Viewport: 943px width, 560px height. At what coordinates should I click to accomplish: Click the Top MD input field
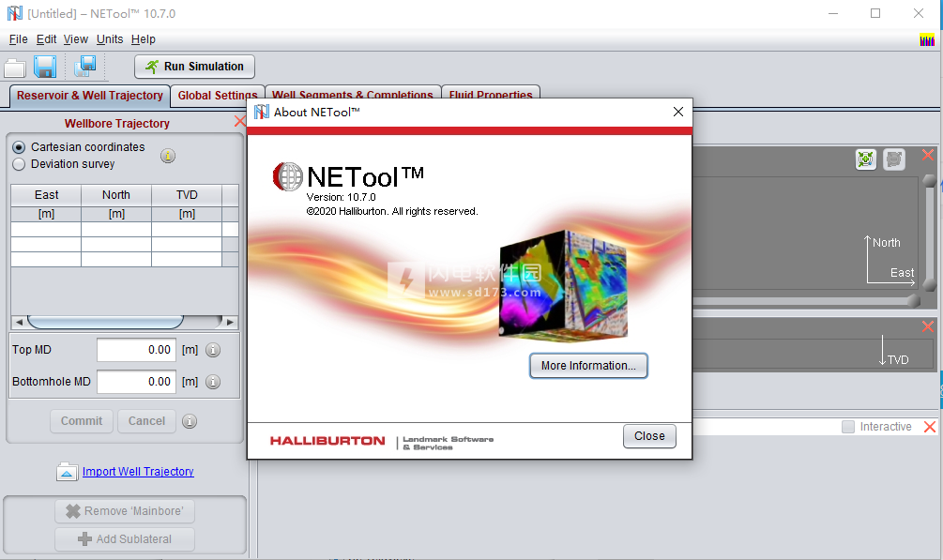pos(136,350)
